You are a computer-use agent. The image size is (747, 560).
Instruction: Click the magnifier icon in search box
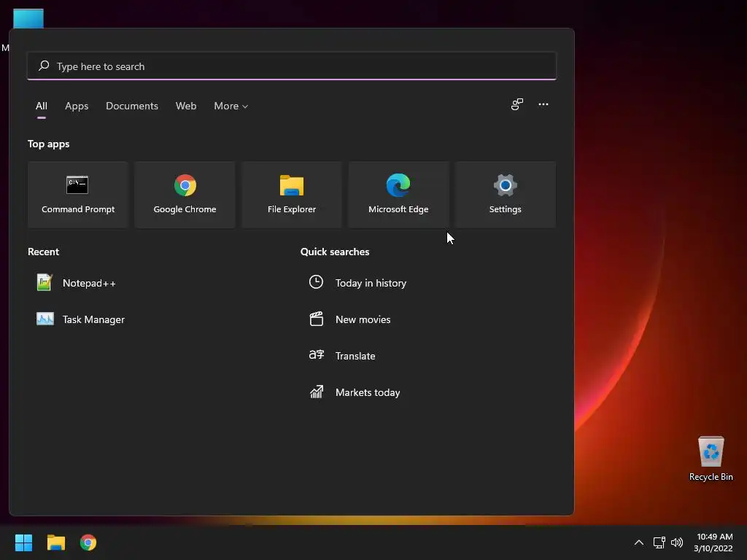point(44,66)
